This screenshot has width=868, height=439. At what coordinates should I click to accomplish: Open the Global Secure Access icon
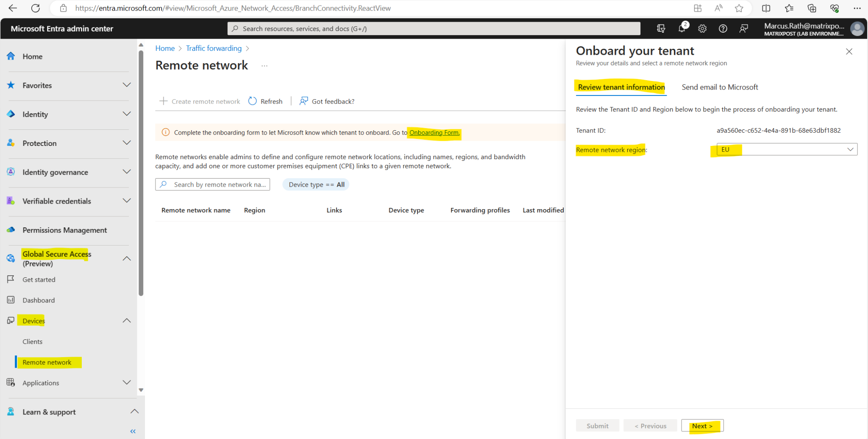[11, 258]
